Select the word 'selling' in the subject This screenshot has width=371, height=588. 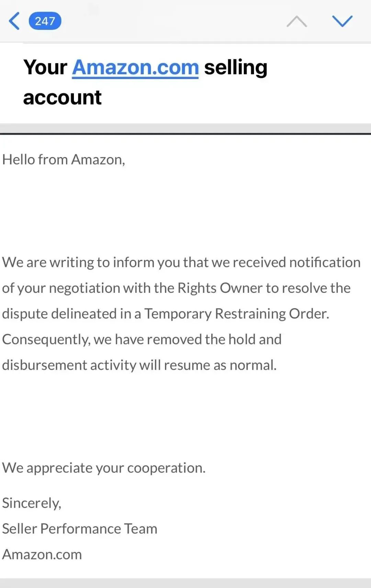(x=236, y=67)
